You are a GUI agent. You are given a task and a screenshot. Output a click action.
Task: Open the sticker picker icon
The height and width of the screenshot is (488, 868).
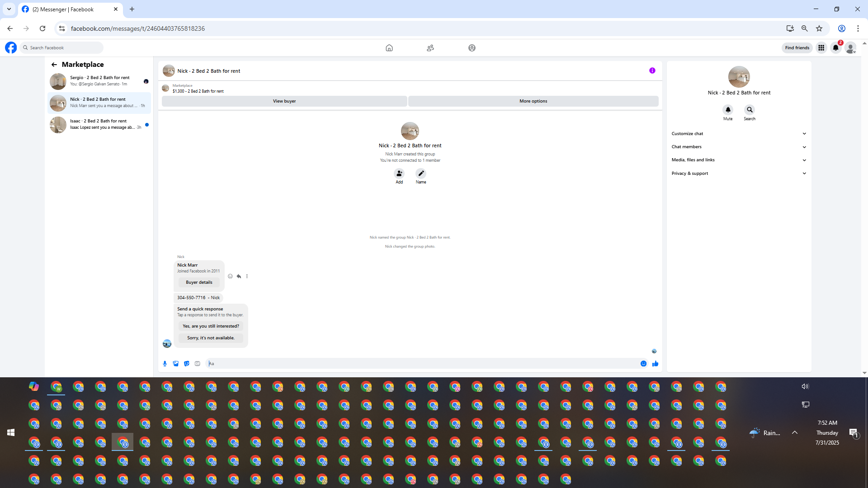[187, 364]
